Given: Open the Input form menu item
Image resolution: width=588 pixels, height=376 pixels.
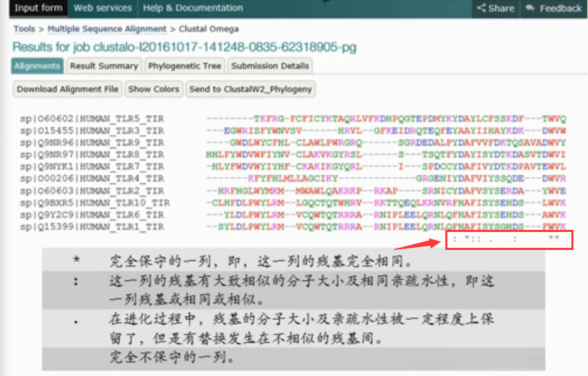Looking at the screenshot, I should pos(38,8).
